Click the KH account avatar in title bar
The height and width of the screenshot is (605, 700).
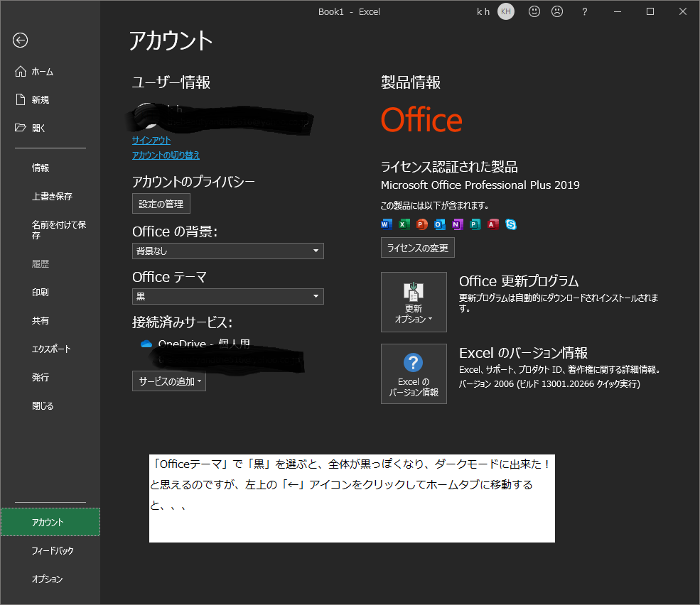tap(506, 11)
